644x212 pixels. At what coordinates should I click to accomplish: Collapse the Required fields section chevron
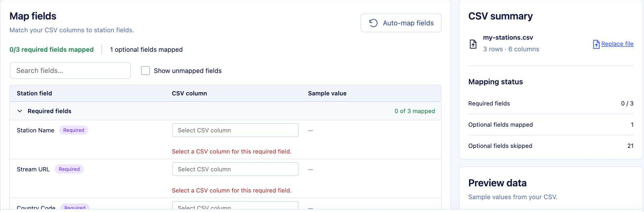point(20,111)
